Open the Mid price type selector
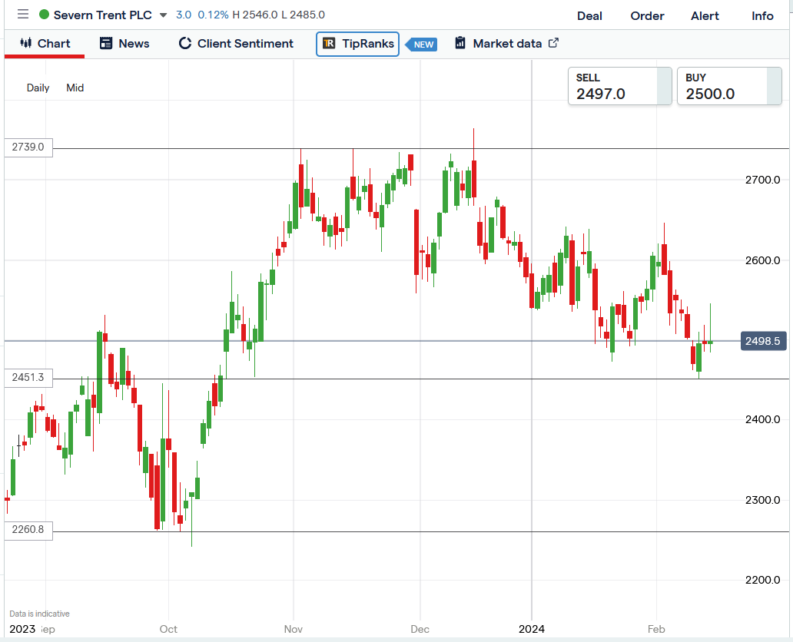 click(x=75, y=88)
